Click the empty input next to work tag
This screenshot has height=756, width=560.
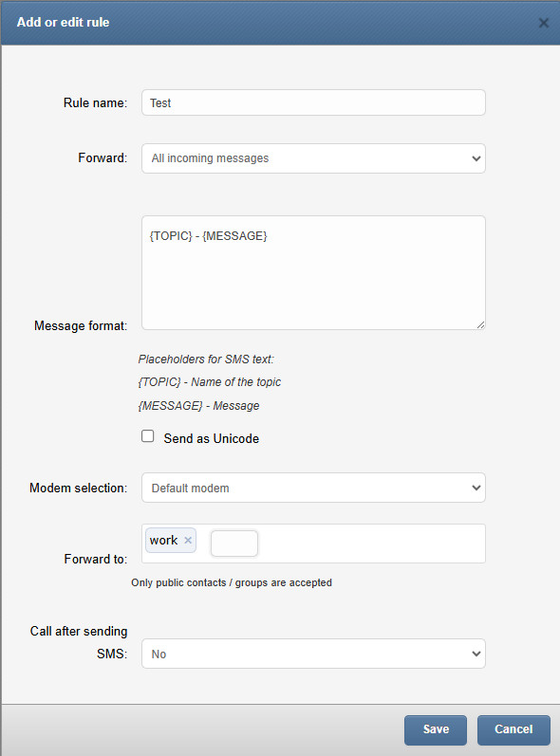pyautogui.click(x=234, y=544)
